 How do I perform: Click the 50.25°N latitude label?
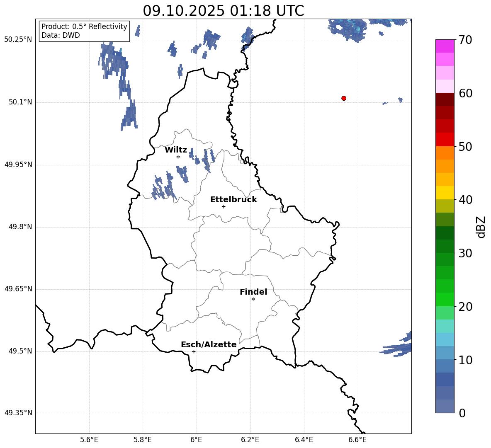(x=18, y=40)
